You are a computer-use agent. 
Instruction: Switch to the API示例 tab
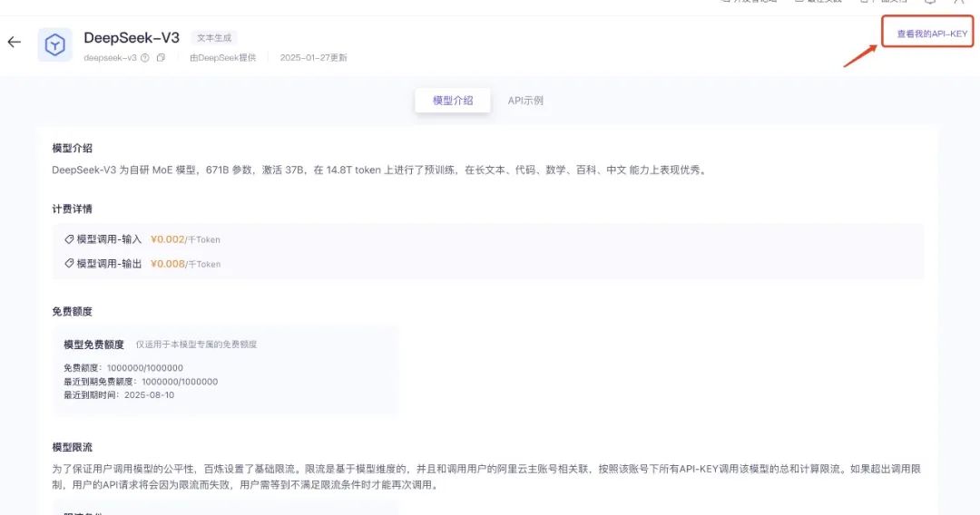[x=525, y=101]
